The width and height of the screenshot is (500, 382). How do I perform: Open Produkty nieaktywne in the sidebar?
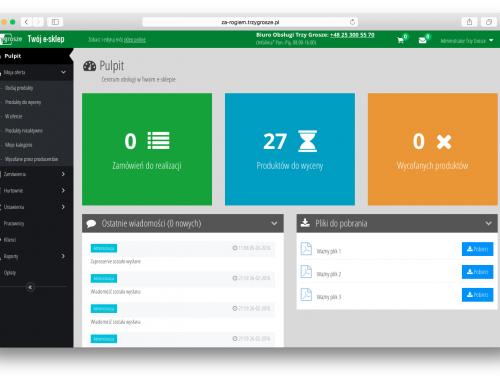(23, 131)
